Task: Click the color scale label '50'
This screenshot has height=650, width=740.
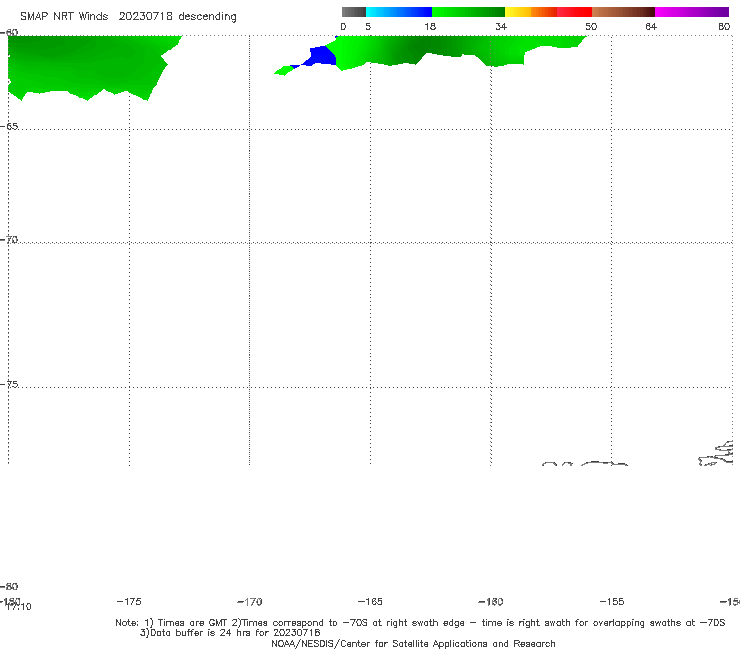Action: tap(591, 27)
